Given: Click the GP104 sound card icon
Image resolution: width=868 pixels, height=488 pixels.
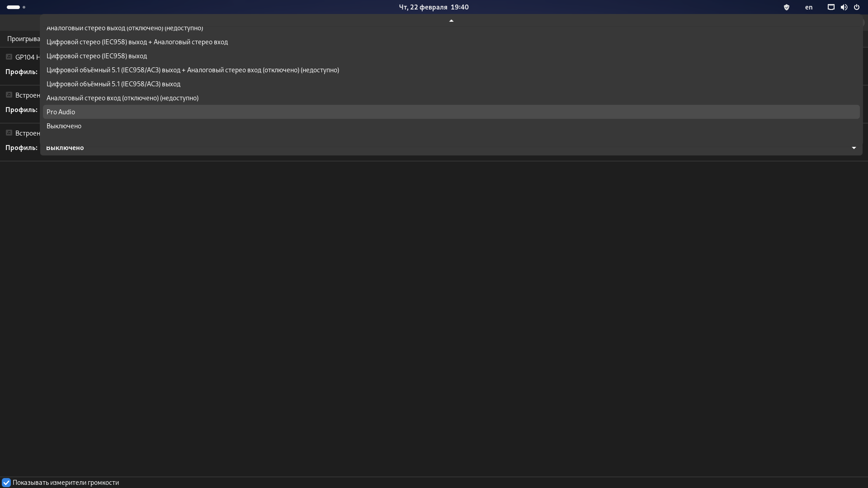Looking at the screenshot, I should (9, 56).
